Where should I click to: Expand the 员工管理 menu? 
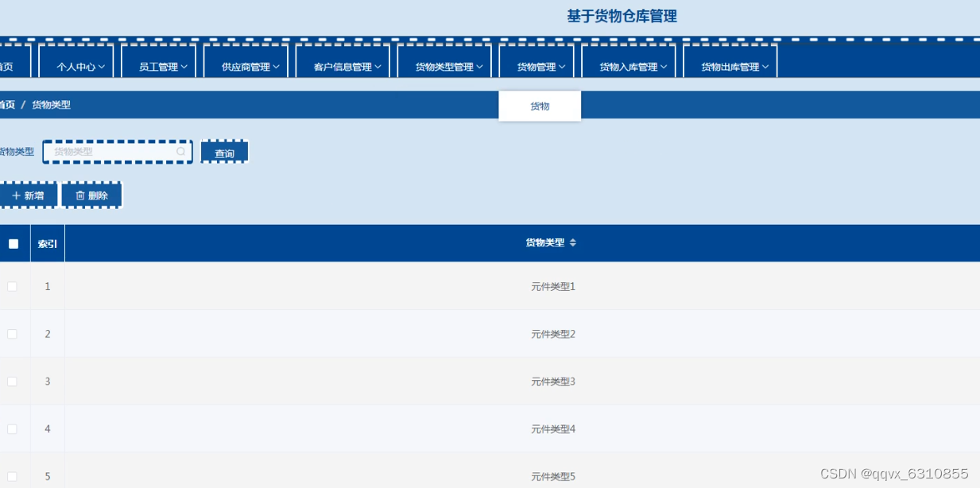coord(159,62)
